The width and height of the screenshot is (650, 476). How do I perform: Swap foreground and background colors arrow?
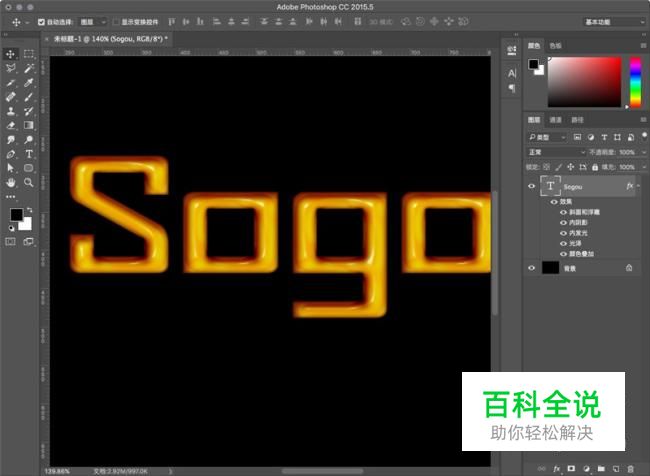pyautogui.click(x=29, y=210)
